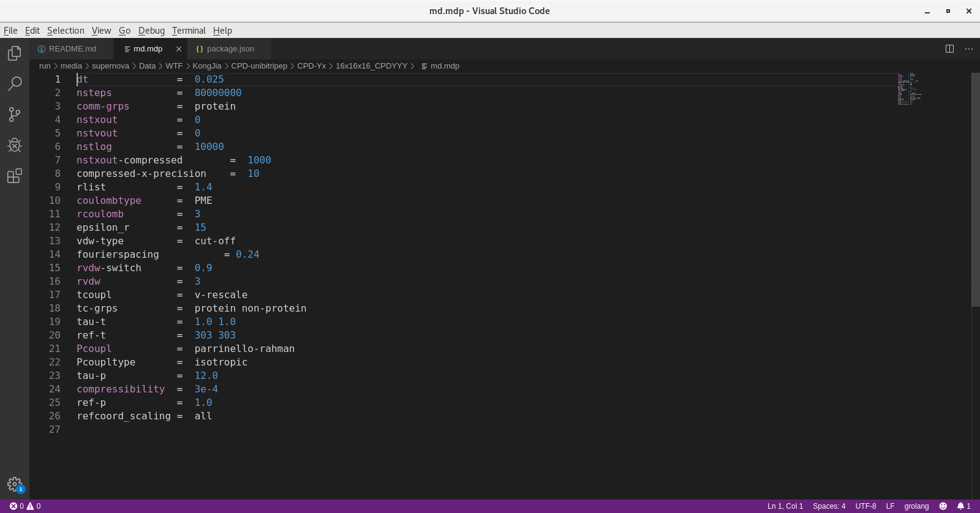This screenshot has height=513, width=980.
Task: Expand the md.mdp file breadcrumb
Action: [x=440, y=66]
